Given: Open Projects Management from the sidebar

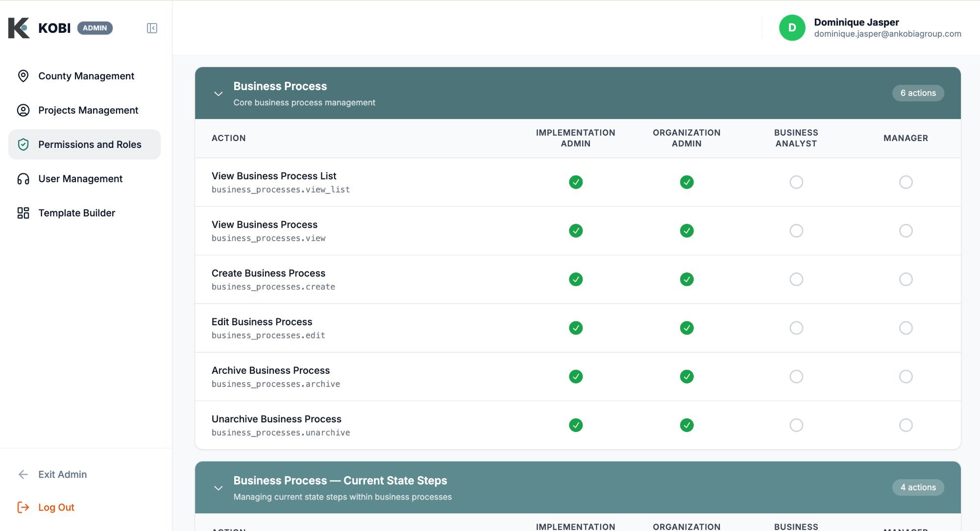Looking at the screenshot, I should tap(88, 110).
